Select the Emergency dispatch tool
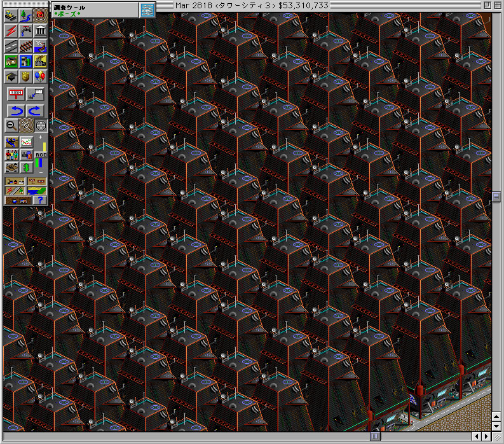This screenshot has height=444, width=504. coord(40,15)
